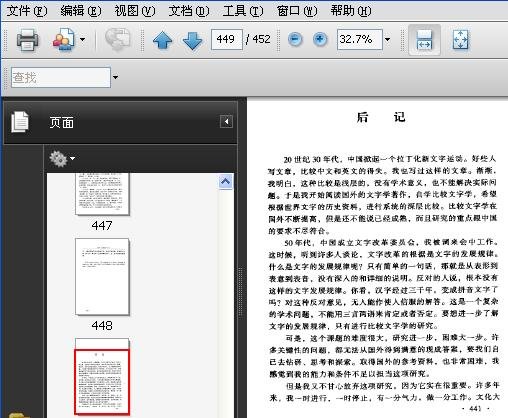Collapse the 页面 panel with the arrow
The width and height of the screenshot is (508, 418).
(x=226, y=122)
